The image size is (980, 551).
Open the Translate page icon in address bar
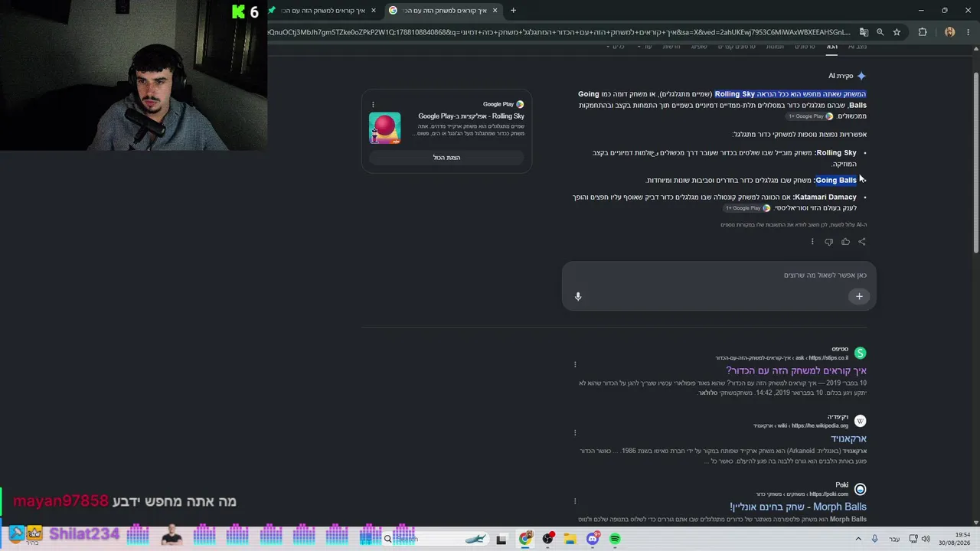[x=864, y=32]
